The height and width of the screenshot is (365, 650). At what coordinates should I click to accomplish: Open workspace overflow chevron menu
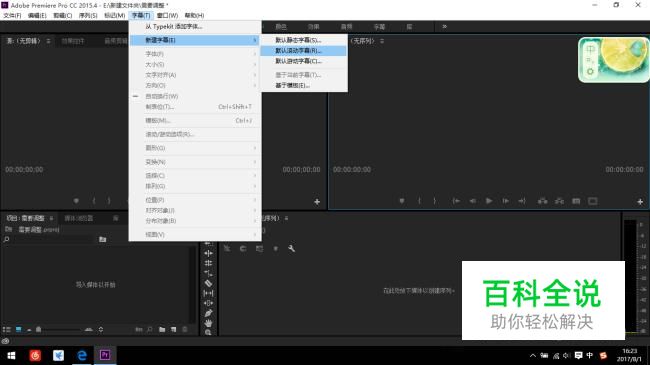(x=444, y=27)
